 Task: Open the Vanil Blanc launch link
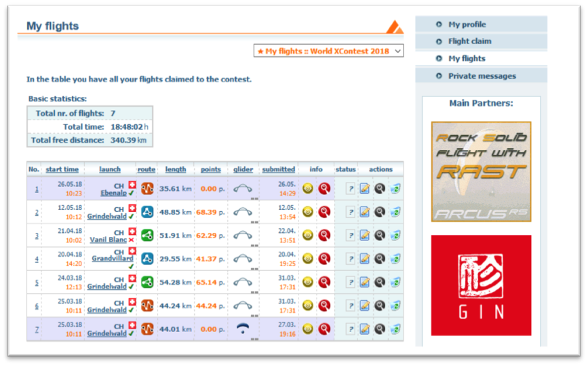tap(109, 240)
